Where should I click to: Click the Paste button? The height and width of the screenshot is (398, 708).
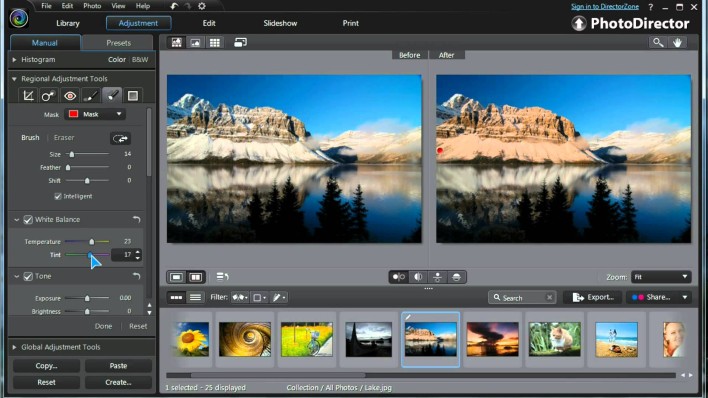[x=118, y=365]
